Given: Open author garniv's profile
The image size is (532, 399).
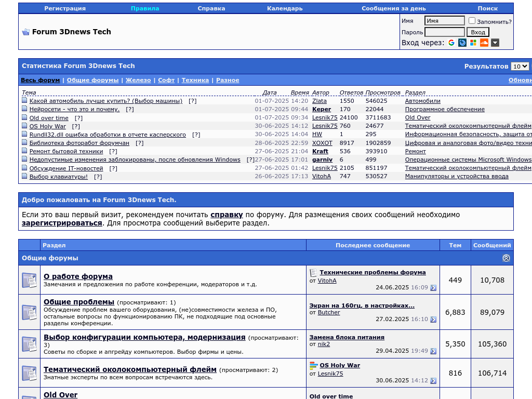Looking at the screenshot, I should [x=322, y=159].
